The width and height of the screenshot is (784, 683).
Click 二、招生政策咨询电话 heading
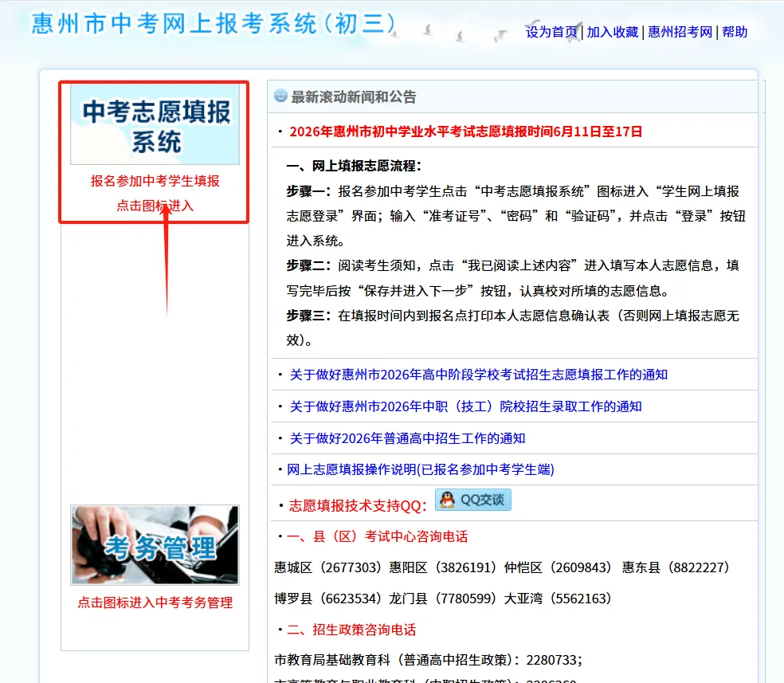tap(351, 630)
